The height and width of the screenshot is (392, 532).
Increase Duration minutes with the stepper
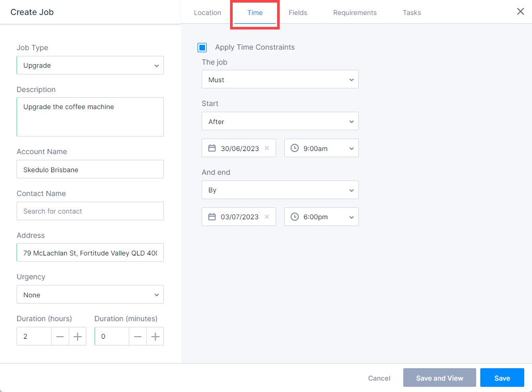click(x=155, y=336)
